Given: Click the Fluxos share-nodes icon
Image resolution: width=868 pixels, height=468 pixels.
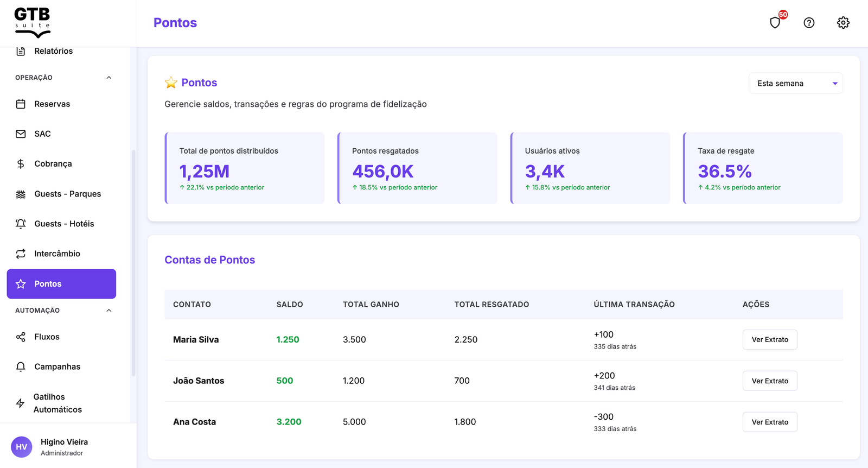Looking at the screenshot, I should click(x=21, y=337).
